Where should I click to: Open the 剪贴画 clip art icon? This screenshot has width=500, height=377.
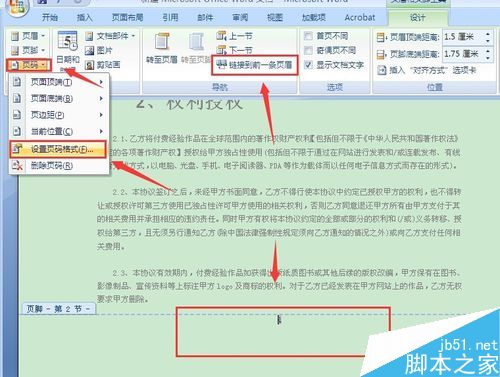click(90, 65)
